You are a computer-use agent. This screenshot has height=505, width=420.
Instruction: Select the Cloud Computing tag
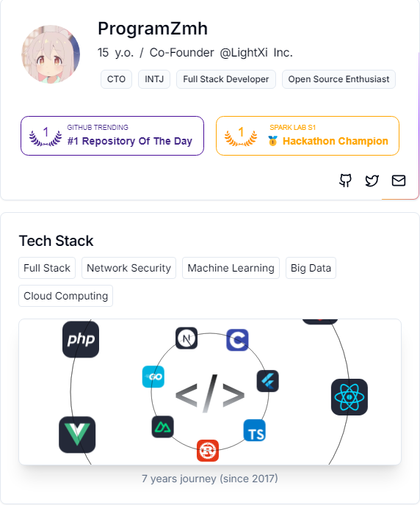coord(65,296)
